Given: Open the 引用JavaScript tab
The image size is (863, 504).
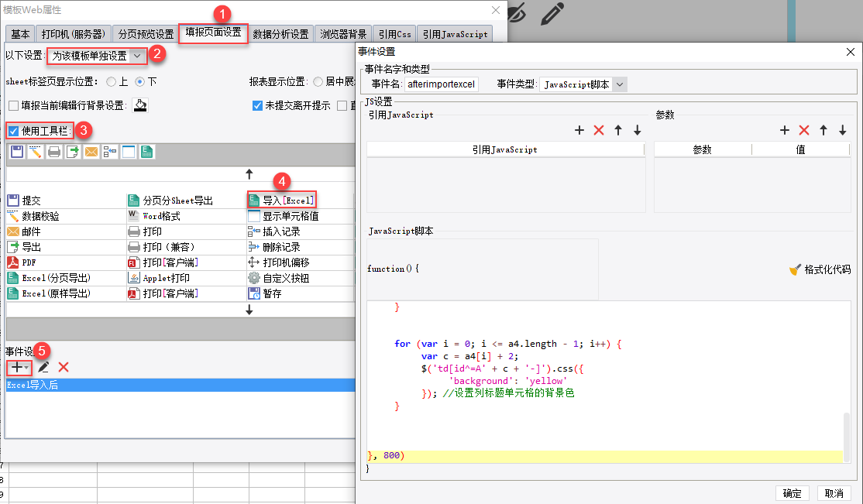Looking at the screenshot, I should [455, 34].
